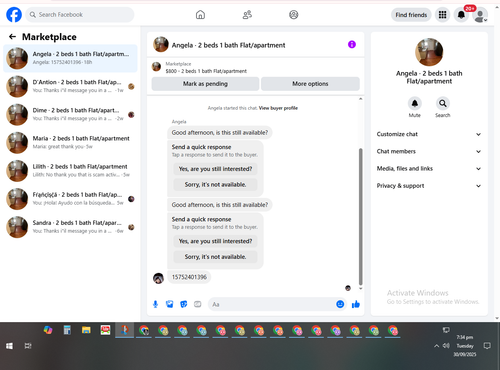Viewport: 500px width, 370px height.
Task: Click the taskbar clock showing 7:34 pm
Action: [465, 346]
